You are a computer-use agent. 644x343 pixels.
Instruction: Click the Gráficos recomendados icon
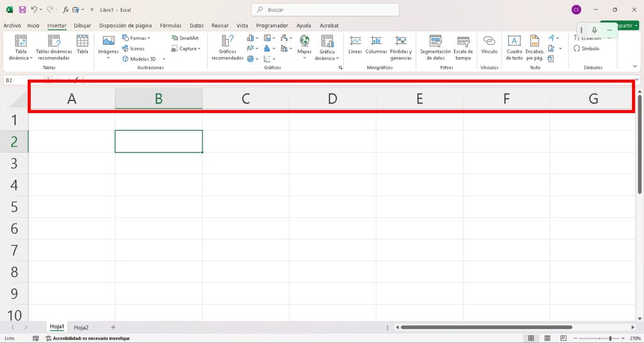tap(227, 46)
